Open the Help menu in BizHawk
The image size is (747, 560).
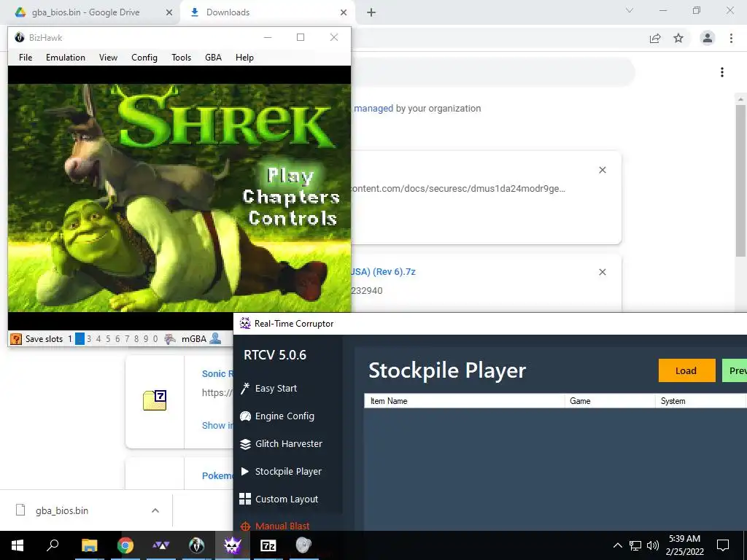tap(244, 58)
